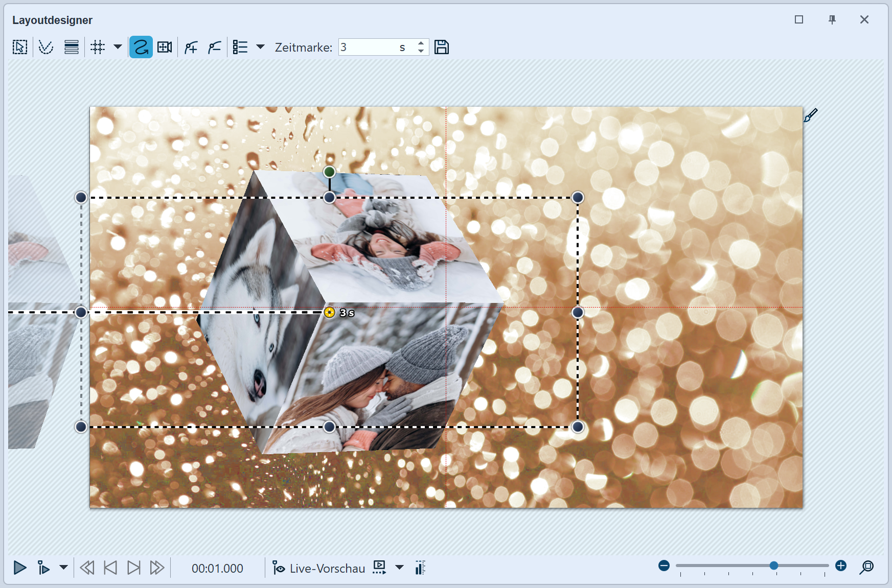Activate the curve path tool
This screenshot has width=892, height=588.
click(45, 46)
